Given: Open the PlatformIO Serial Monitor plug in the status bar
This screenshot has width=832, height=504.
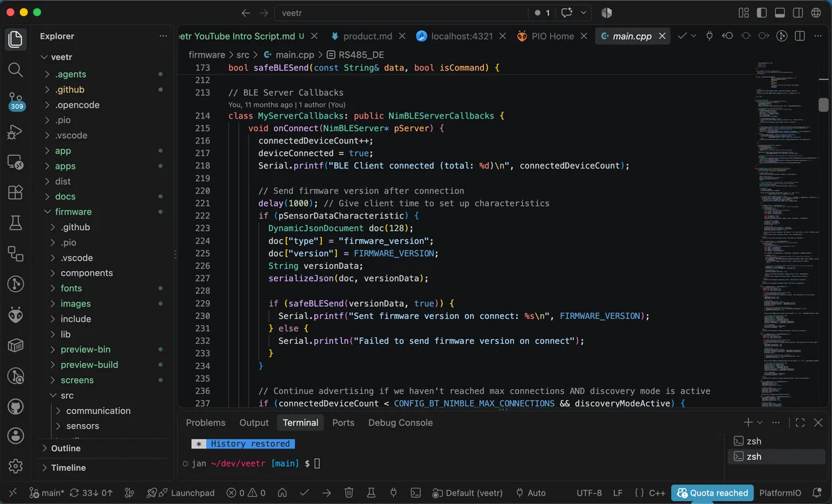Looking at the screenshot, I should click(x=394, y=493).
